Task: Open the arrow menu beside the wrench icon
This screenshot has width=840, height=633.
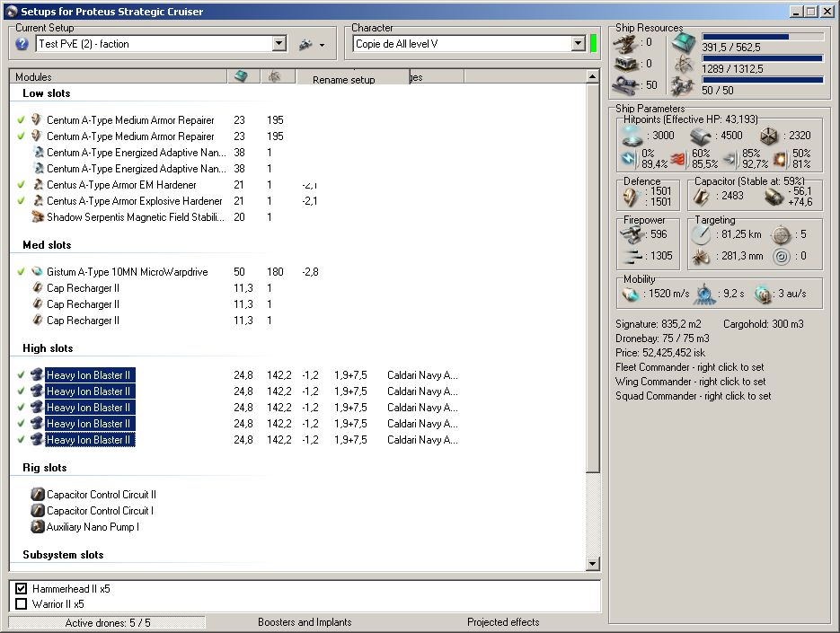Action: coord(322,45)
